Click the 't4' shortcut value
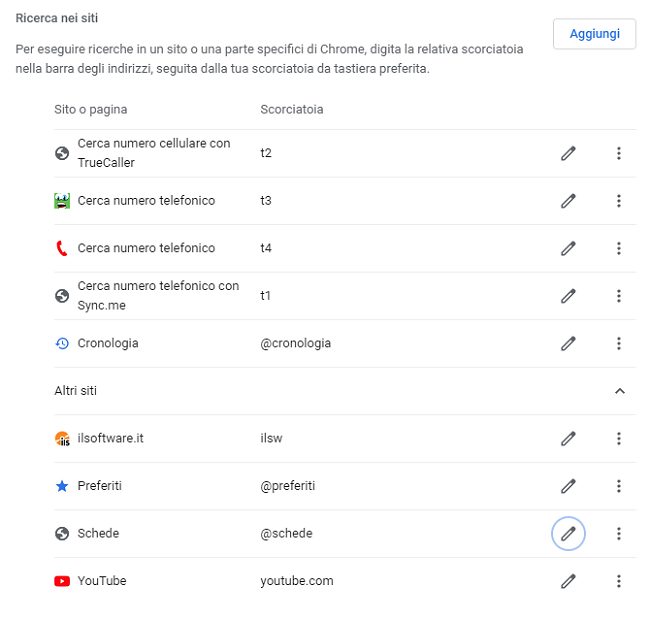This screenshot has height=619, width=650. [266, 248]
